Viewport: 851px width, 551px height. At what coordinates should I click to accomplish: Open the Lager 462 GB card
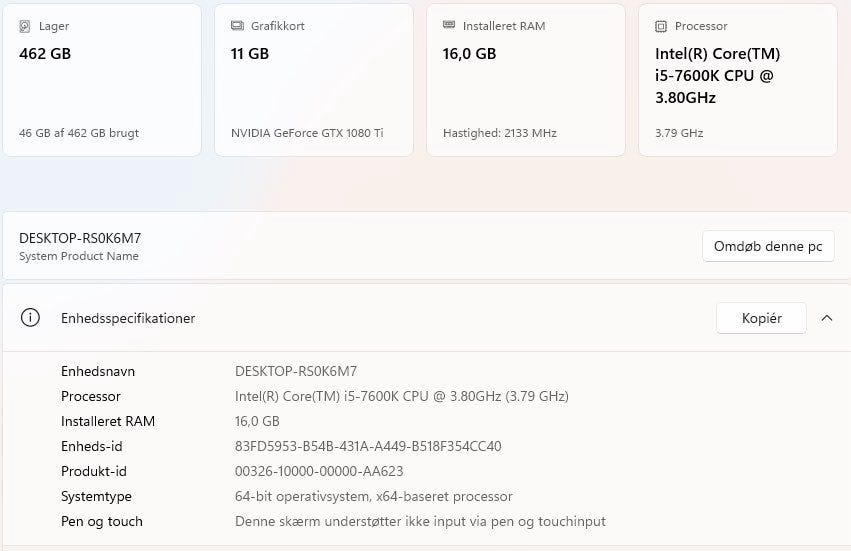click(x=102, y=80)
